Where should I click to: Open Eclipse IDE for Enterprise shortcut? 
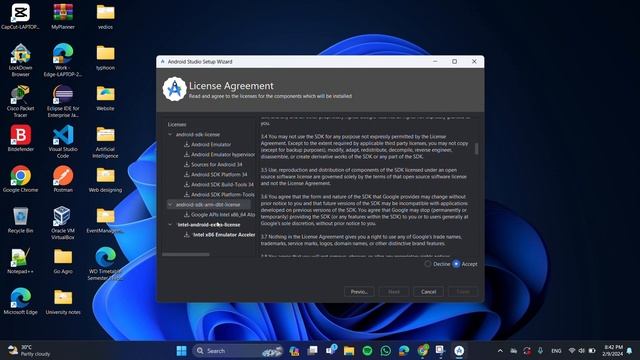click(63, 101)
